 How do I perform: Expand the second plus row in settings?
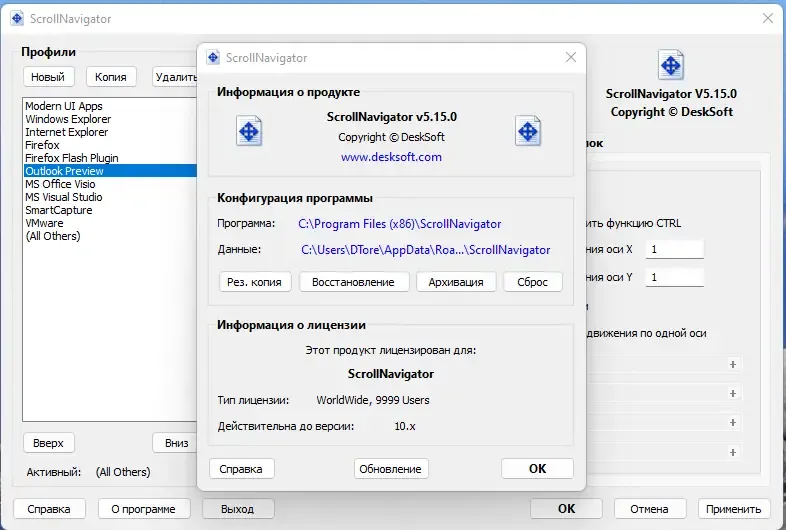733,393
